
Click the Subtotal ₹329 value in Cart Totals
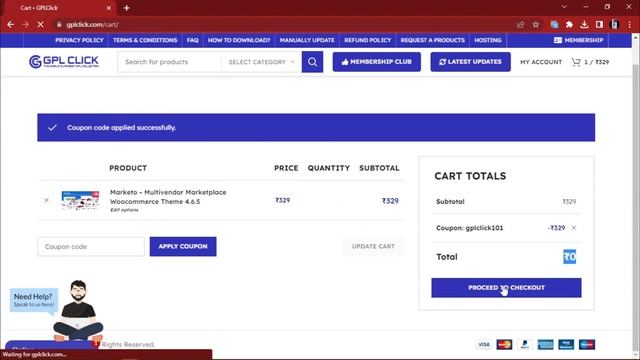pos(569,202)
